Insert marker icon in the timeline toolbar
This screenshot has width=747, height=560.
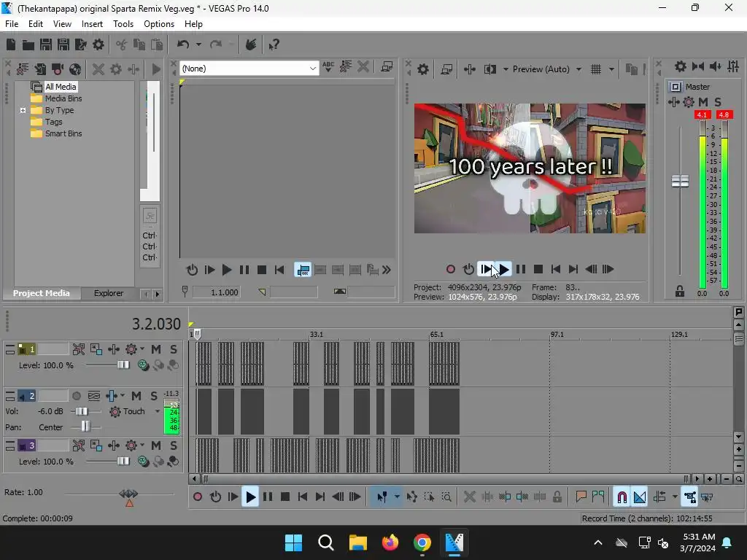[581, 497]
